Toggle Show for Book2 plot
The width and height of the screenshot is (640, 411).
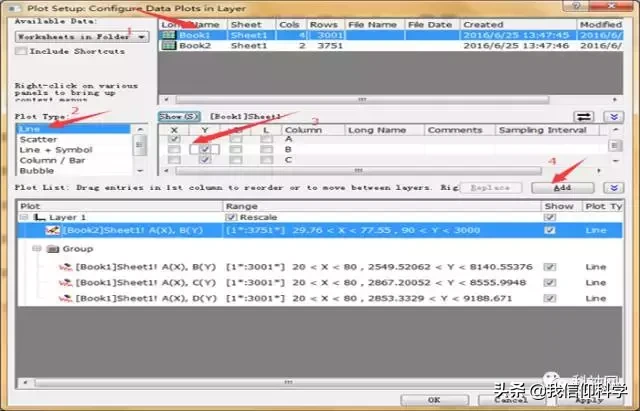[549, 230]
